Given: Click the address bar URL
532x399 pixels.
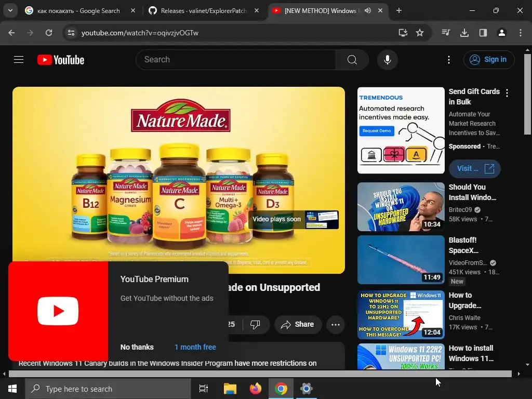Looking at the screenshot, I should [x=140, y=33].
